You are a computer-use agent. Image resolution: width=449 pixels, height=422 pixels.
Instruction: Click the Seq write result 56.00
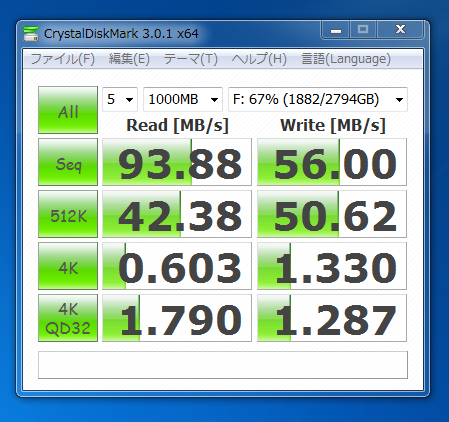[x=332, y=162]
